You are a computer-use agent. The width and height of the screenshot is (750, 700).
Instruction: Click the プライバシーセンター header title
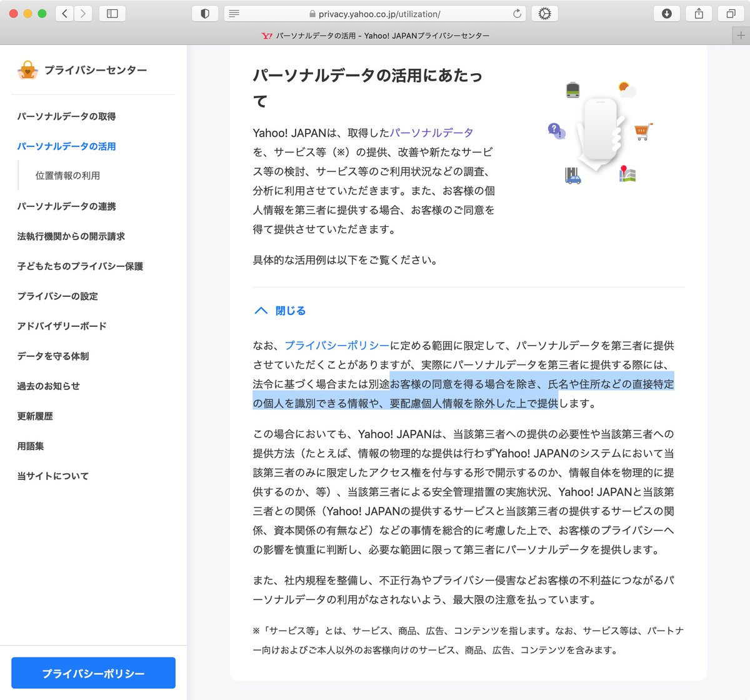pyautogui.click(x=96, y=70)
